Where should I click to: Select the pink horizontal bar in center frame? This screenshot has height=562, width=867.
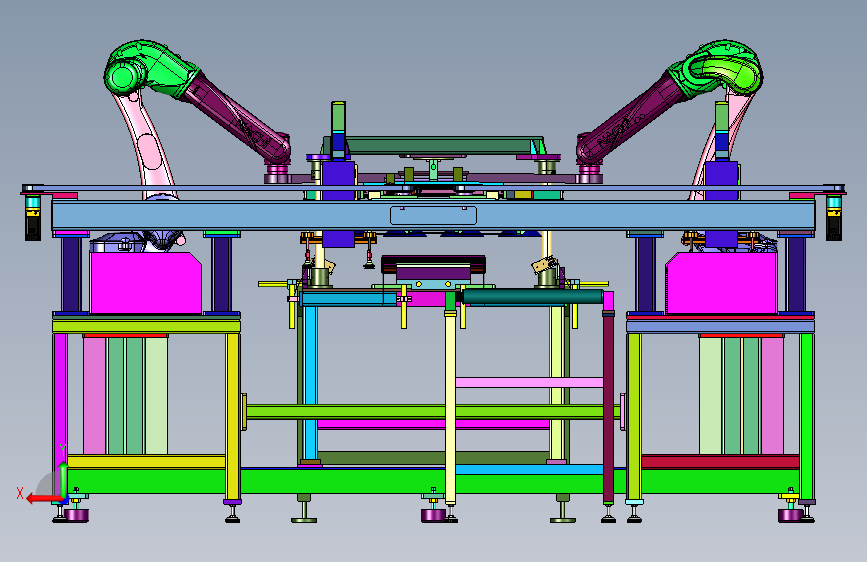(x=529, y=382)
